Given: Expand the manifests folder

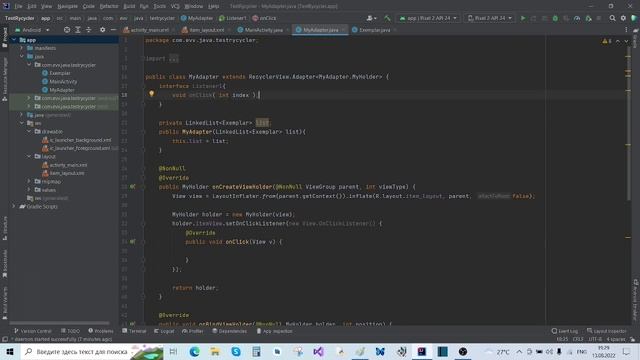Looking at the screenshot, I should click(22, 48).
